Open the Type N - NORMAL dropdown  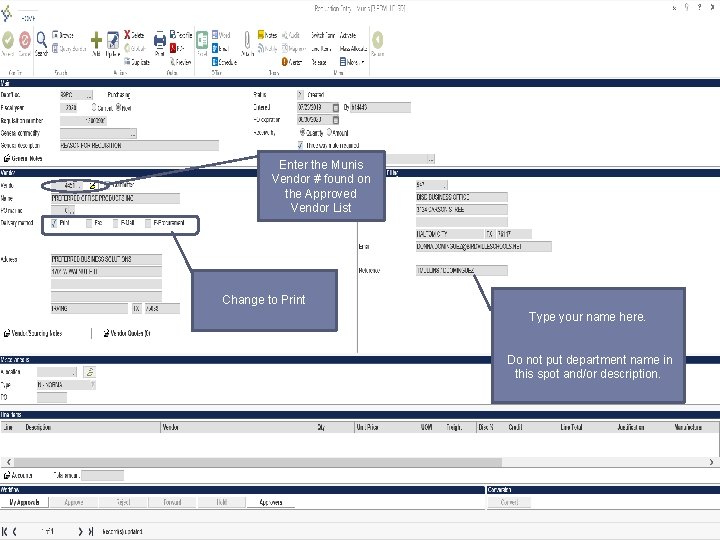coord(92,385)
